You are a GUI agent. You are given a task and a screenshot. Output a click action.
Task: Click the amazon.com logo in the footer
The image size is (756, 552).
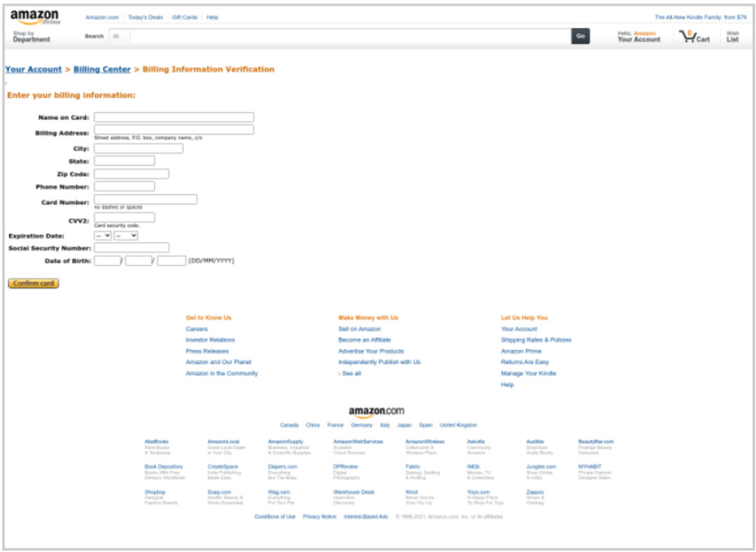[x=376, y=412]
